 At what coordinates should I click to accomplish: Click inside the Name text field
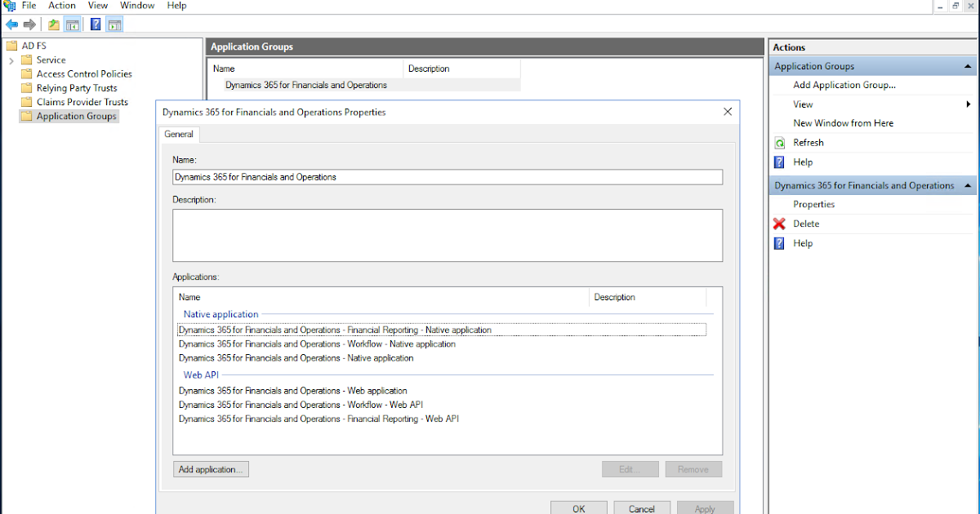coord(448,176)
